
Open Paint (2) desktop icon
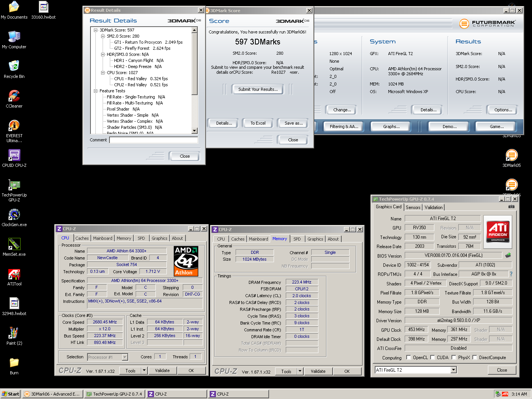pyautogui.click(x=14, y=336)
